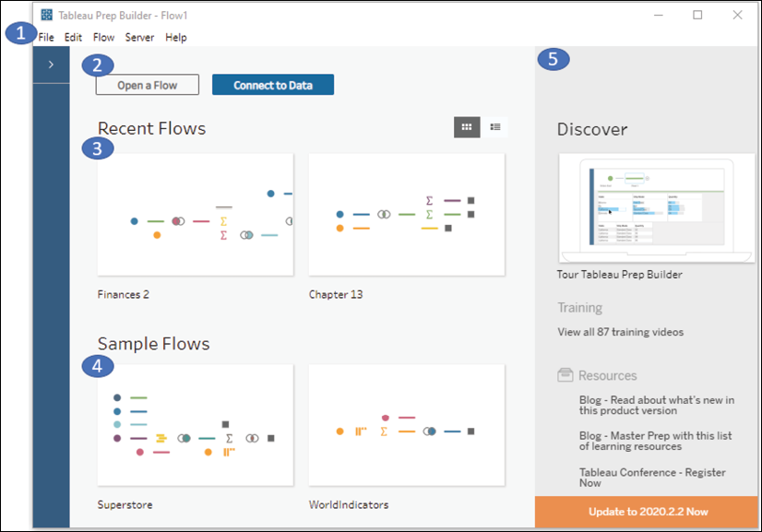Click the Connect to Data button

pos(273,85)
